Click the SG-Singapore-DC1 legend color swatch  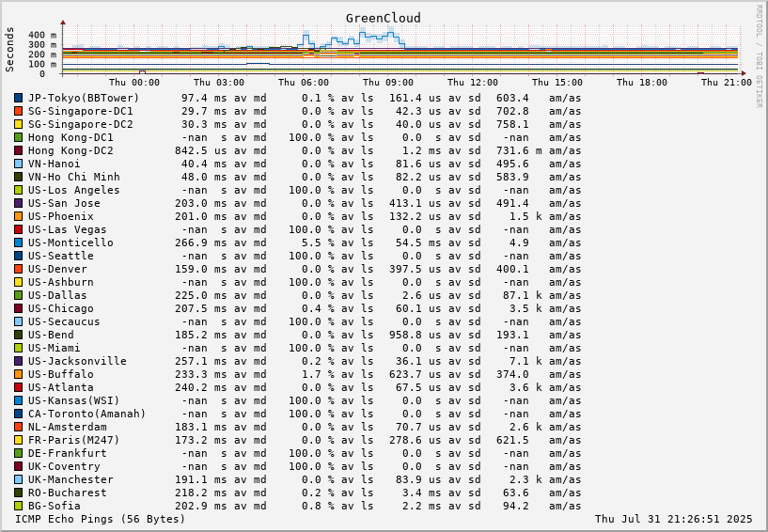19,111
